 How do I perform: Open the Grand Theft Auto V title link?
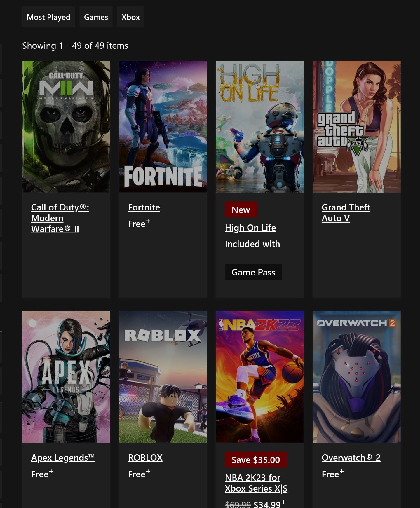(346, 213)
